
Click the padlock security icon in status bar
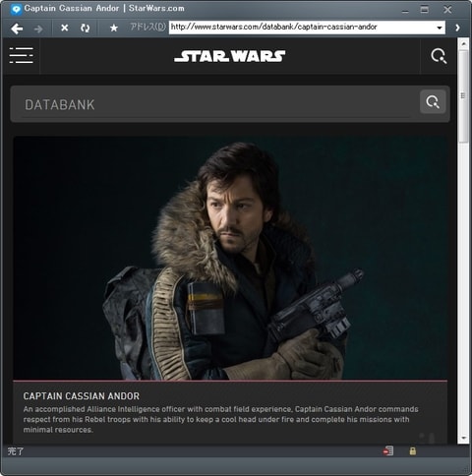click(x=413, y=451)
